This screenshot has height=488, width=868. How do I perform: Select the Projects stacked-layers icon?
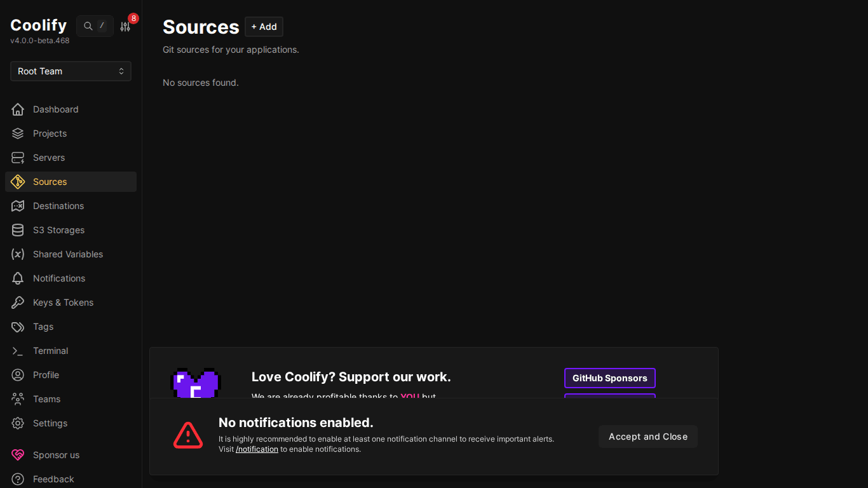coord(18,133)
